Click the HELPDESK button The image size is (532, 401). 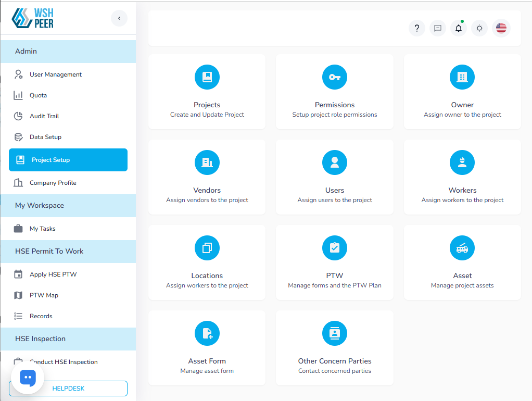point(68,389)
